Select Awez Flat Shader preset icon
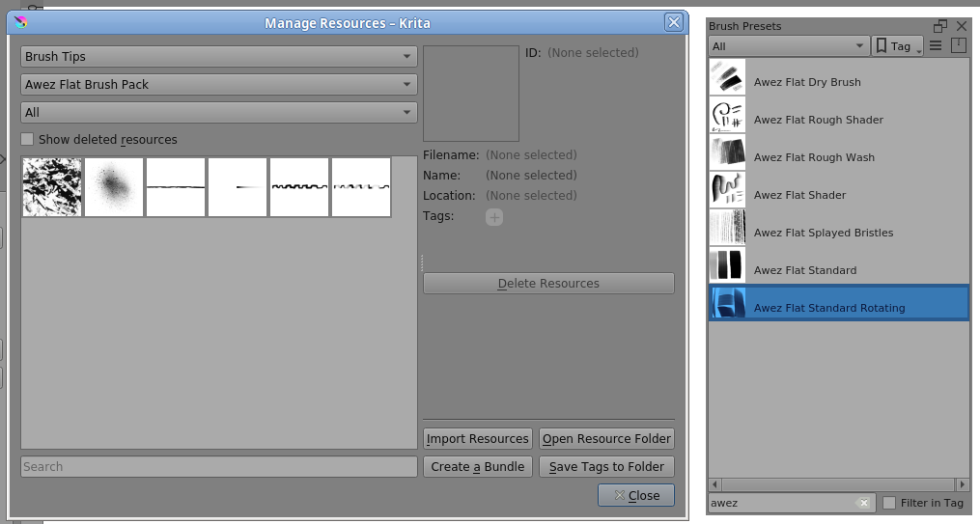This screenshot has width=980, height=524. pos(727,190)
